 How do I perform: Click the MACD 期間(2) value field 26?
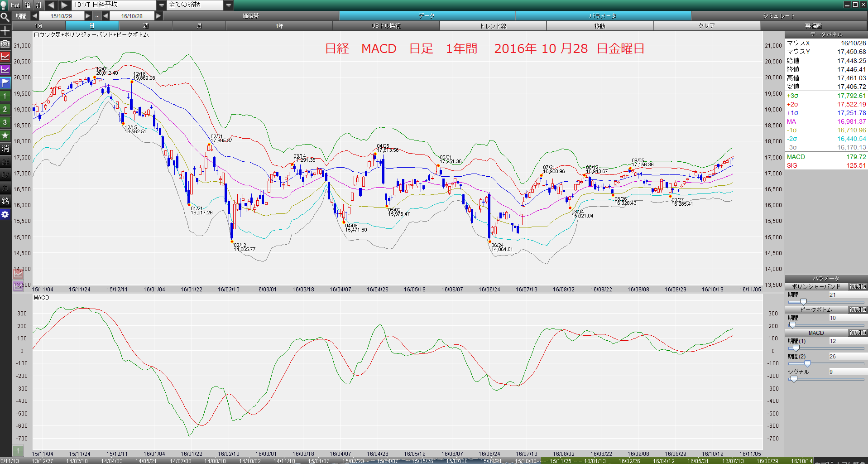pos(847,356)
